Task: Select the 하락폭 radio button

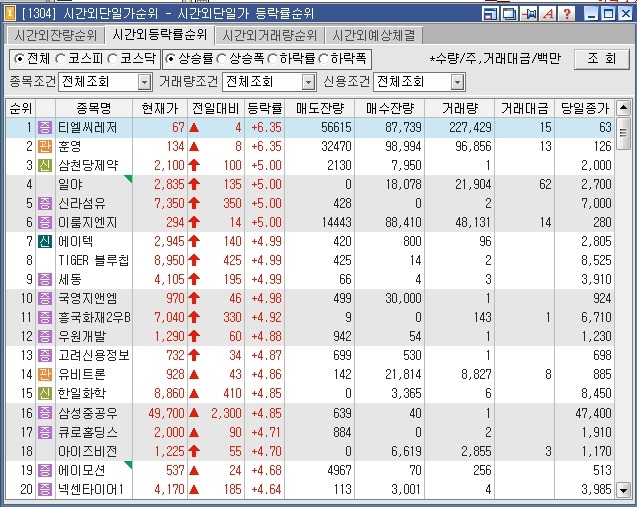Action: (x=323, y=59)
